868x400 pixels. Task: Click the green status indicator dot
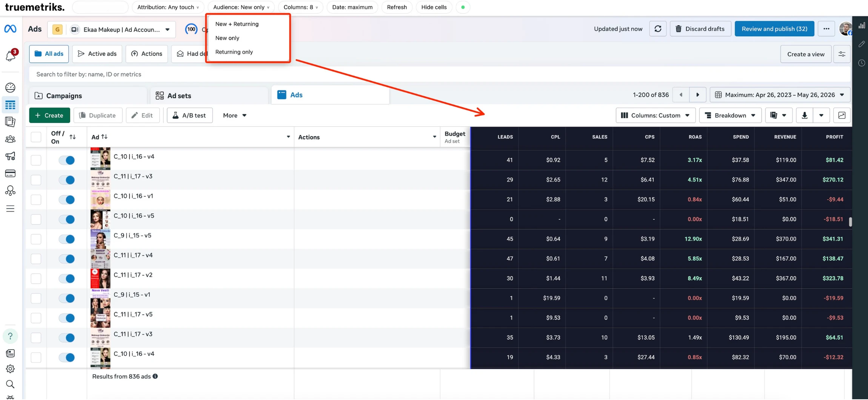click(463, 7)
